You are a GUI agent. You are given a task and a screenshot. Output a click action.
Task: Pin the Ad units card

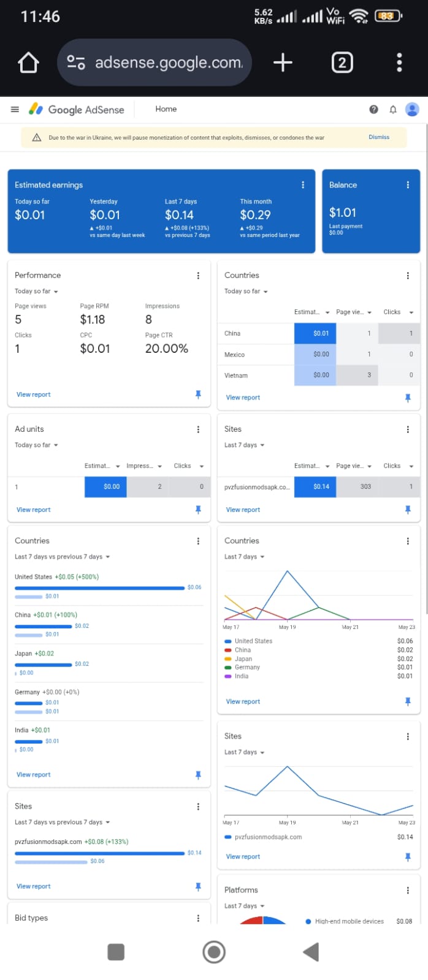(198, 510)
